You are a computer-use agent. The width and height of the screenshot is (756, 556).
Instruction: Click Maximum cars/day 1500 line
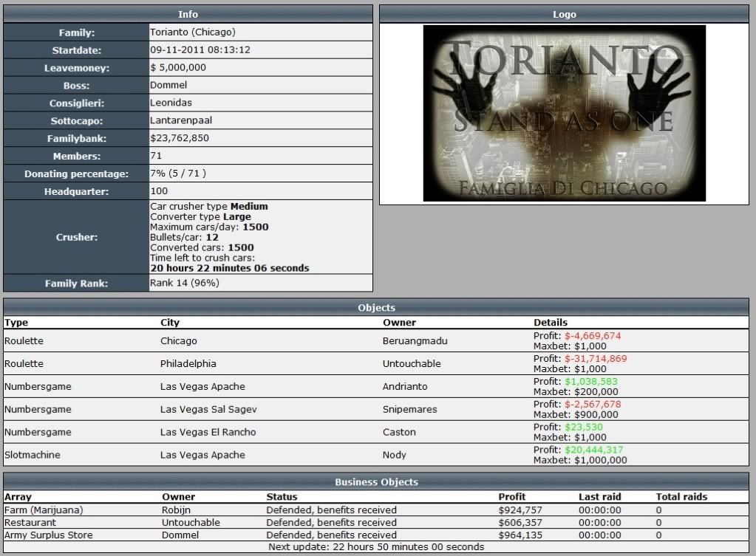[x=209, y=227]
